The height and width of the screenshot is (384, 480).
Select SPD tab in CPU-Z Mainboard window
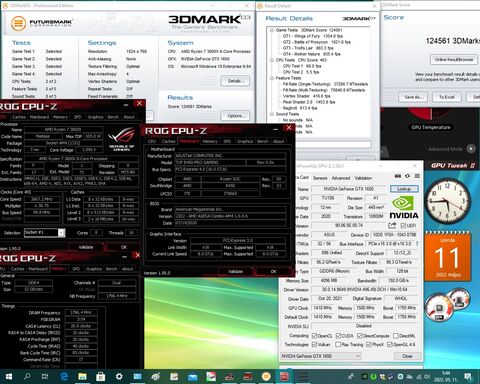click(x=227, y=141)
